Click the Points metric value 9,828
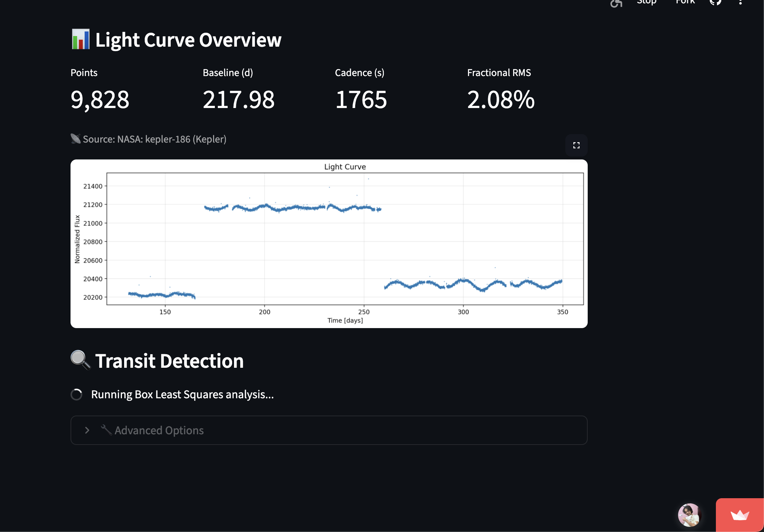Screen dimensions: 764x532 (100, 100)
